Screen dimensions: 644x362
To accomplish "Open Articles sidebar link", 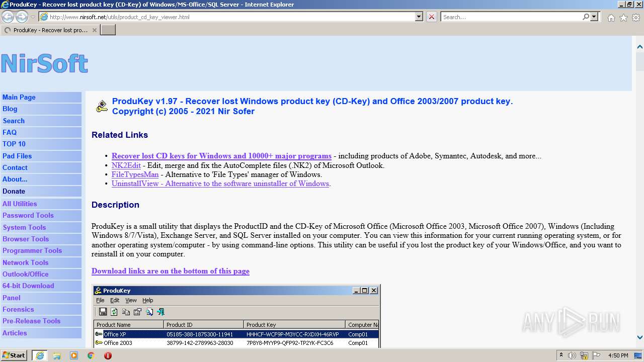I will pyautogui.click(x=41, y=333).
